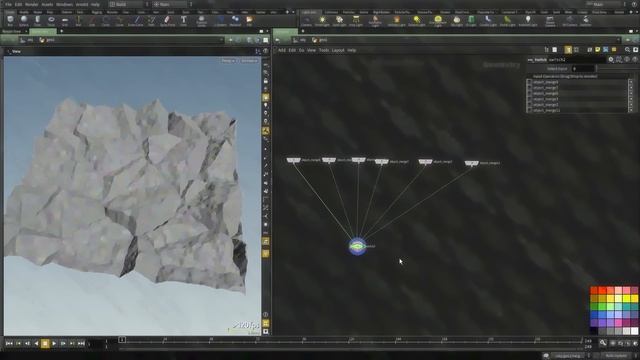Open the Collisions shelf tab

click(x=331, y=12)
